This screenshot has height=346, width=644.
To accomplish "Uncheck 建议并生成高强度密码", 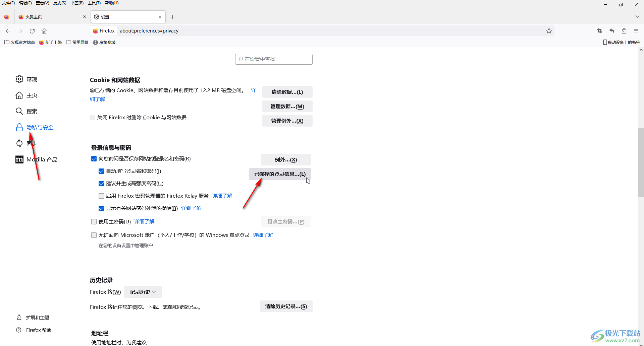I will coord(101,184).
